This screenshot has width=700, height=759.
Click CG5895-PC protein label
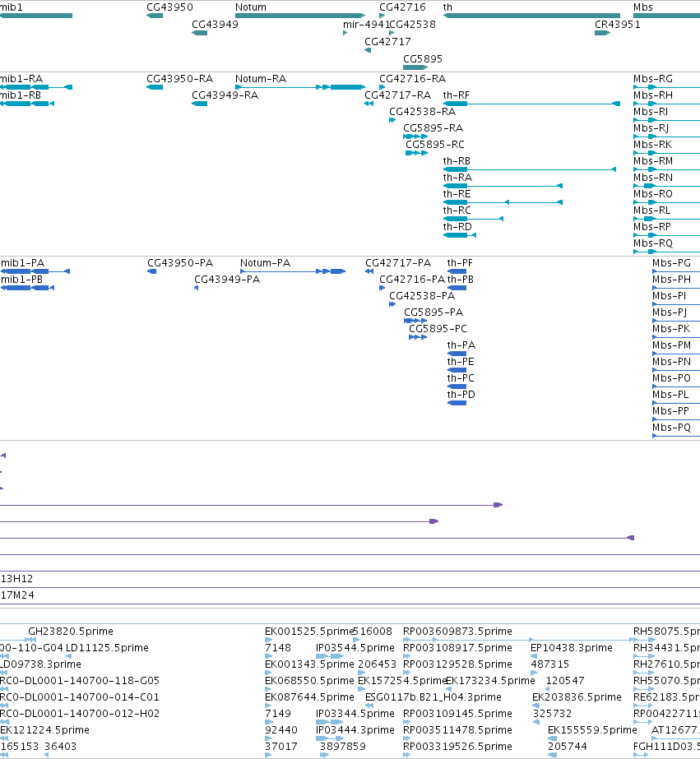point(438,329)
